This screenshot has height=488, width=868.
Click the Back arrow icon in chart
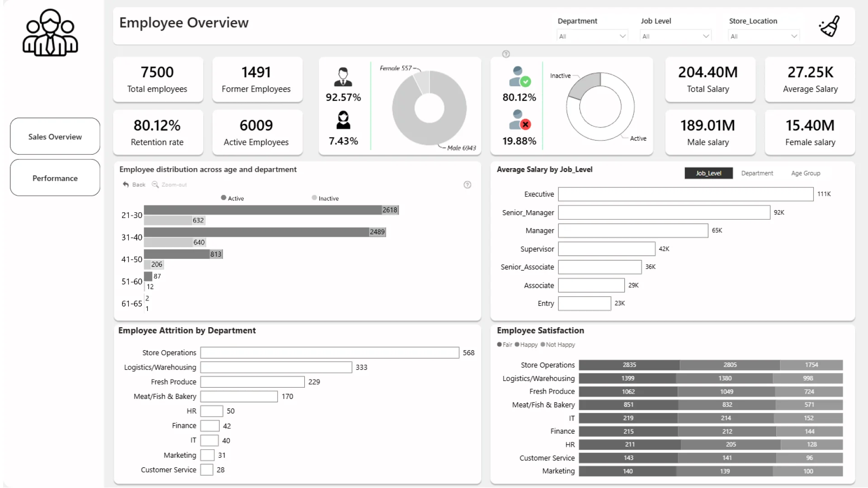pos(126,184)
